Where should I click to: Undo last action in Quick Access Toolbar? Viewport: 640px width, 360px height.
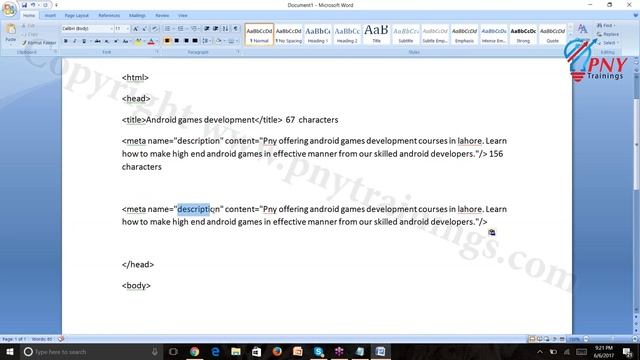[33, 5]
